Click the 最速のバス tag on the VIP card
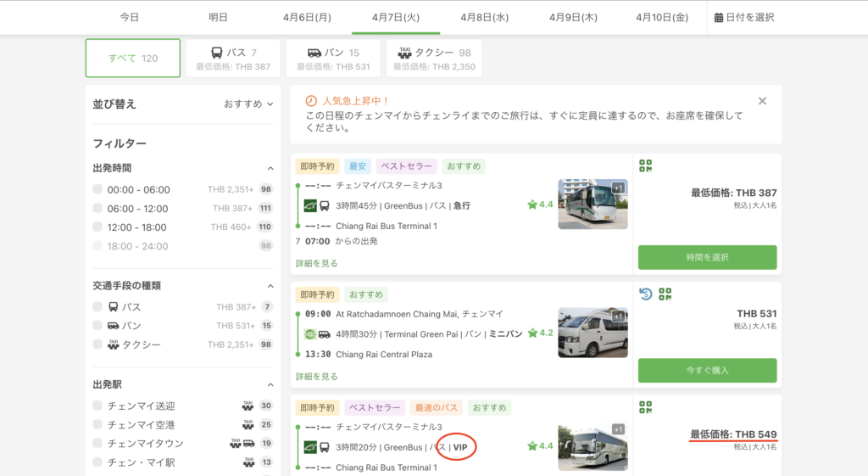The width and height of the screenshot is (868, 476). pos(437,408)
